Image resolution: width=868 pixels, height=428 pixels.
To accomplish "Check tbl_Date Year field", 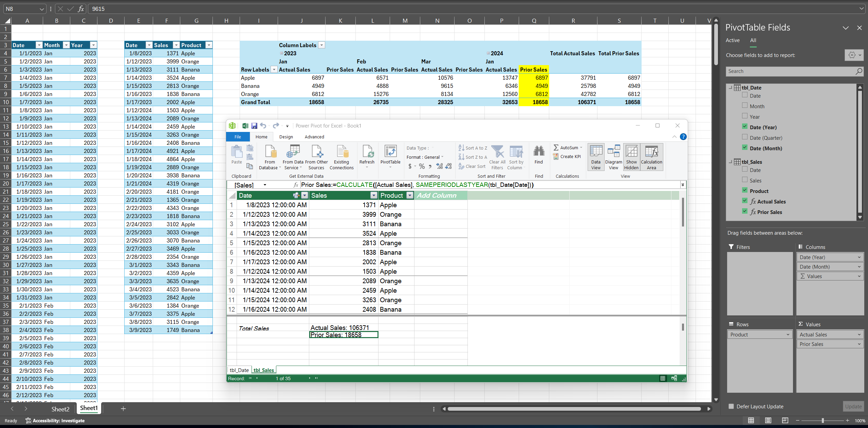I will [745, 116].
